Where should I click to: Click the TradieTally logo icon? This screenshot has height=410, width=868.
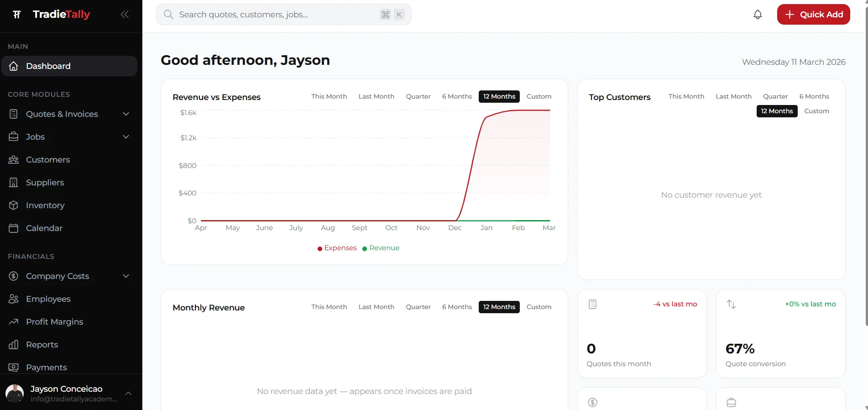(x=17, y=15)
